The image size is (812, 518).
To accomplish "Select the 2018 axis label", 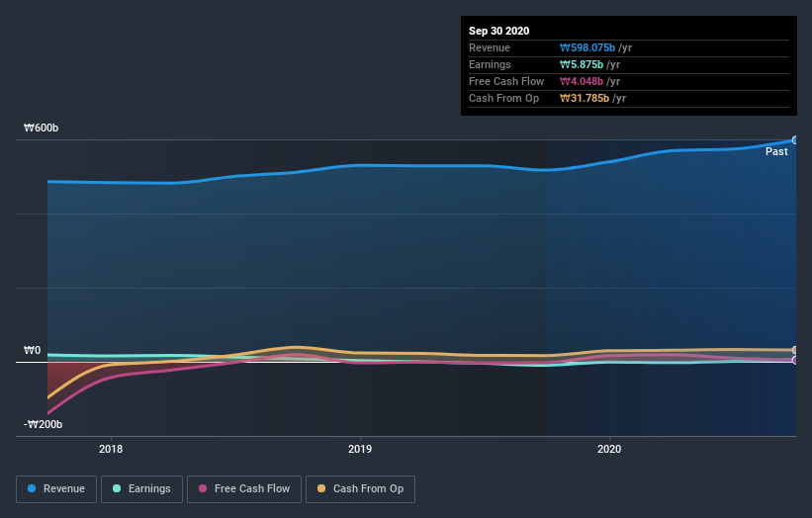I will pos(111,449).
